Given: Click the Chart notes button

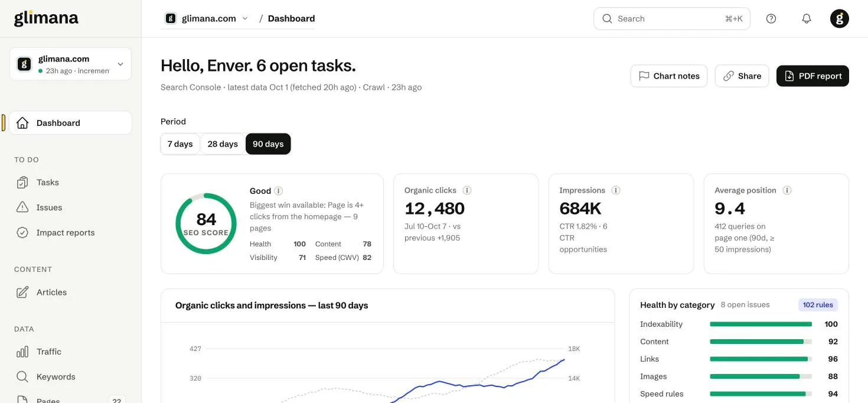Looking at the screenshot, I should click(669, 76).
